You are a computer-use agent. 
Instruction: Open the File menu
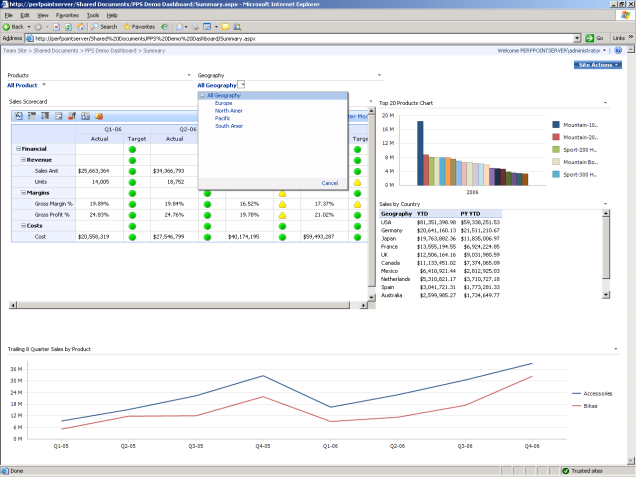9,15
